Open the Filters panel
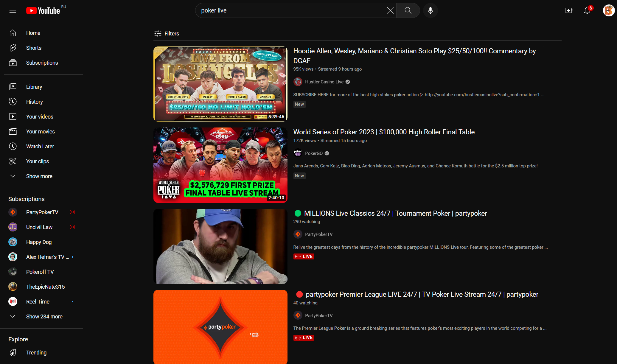The image size is (617, 364). 167,34
